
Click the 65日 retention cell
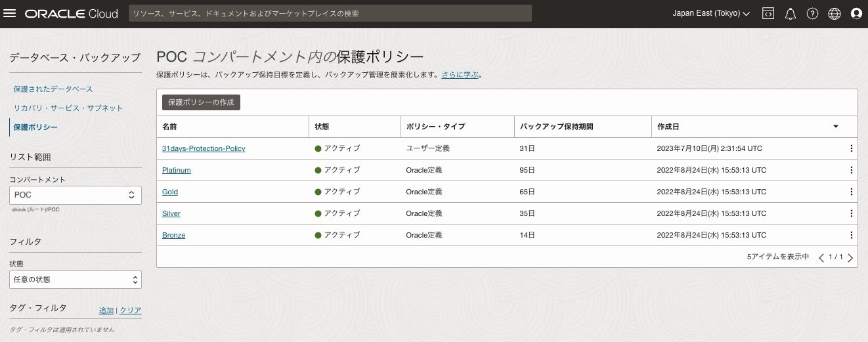[527, 192]
